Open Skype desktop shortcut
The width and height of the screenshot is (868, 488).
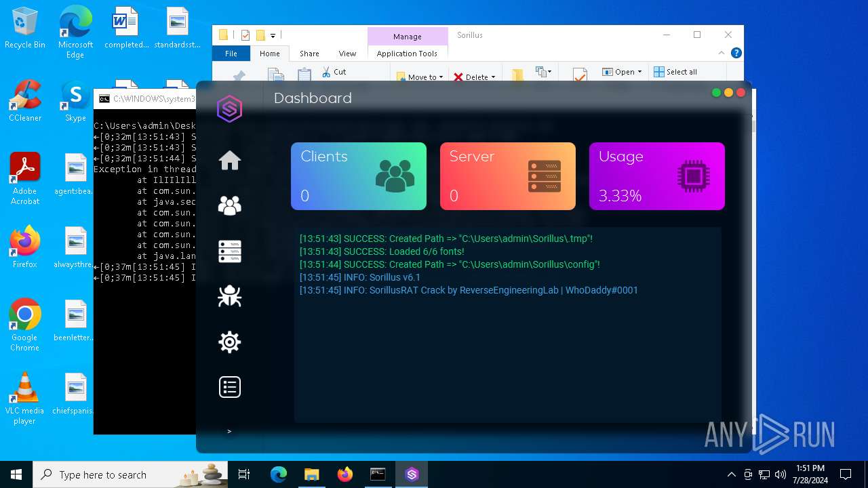coord(75,102)
